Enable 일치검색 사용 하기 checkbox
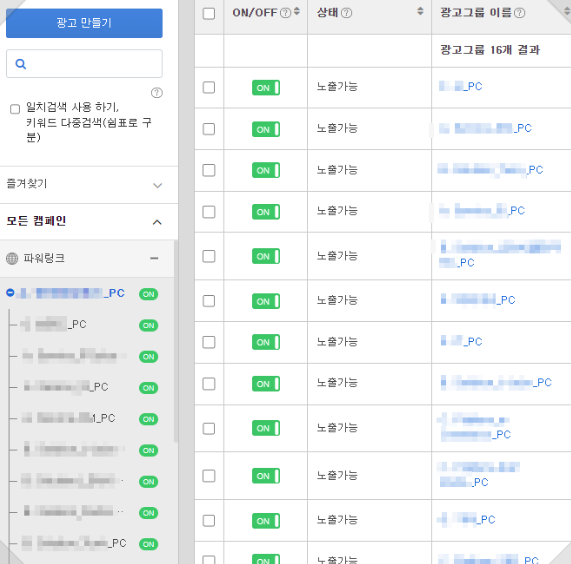This screenshot has width=571, height=564. [x=15, y=109]
